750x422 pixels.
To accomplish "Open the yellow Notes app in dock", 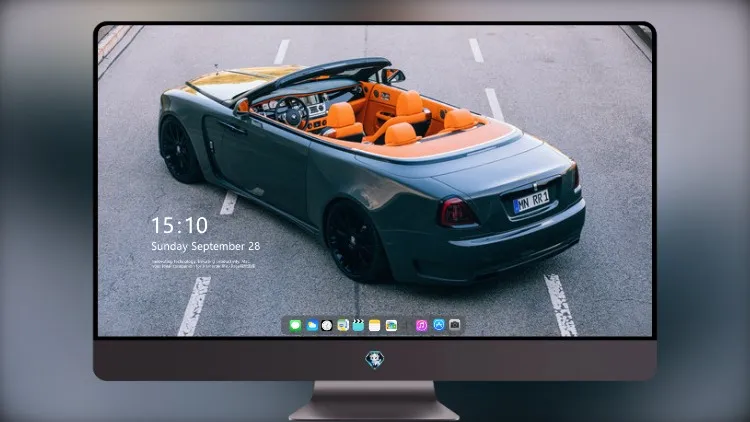I will pyautogui.click(x=375, y=326).
